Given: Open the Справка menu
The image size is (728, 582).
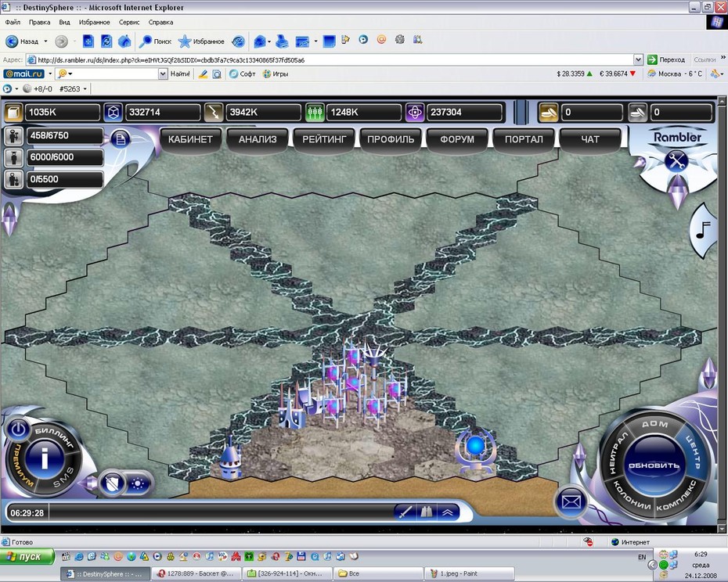Looking at the screenshot, I should tap(160, 22).
